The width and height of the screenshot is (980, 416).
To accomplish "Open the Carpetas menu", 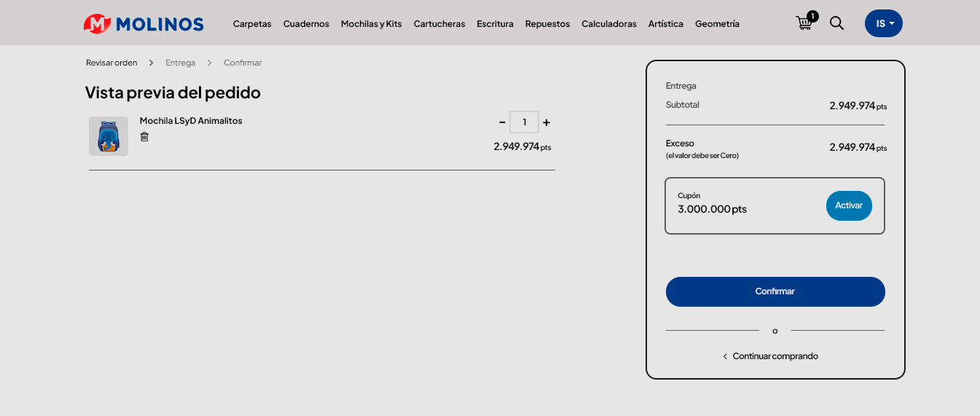I will tap(252, 24).
